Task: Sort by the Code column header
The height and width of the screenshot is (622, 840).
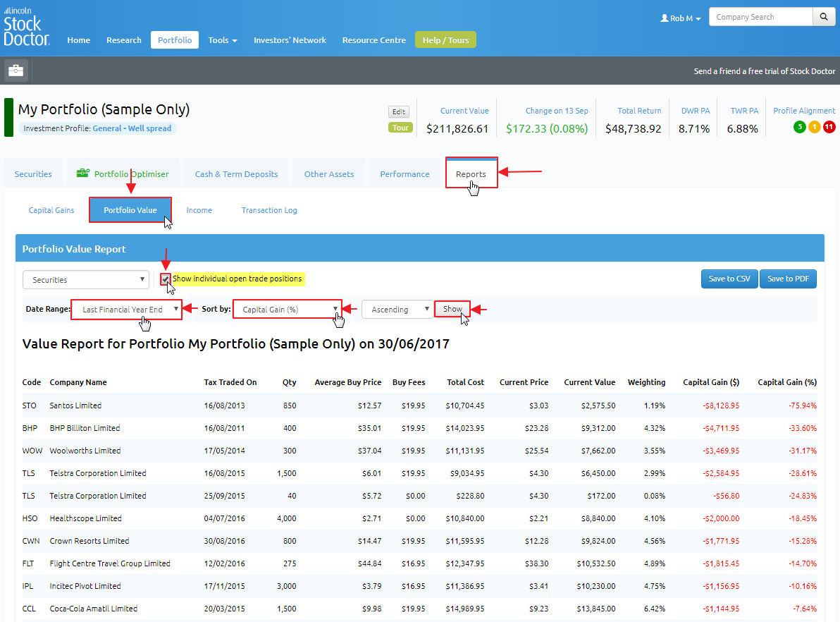Action: click(32, 382)
